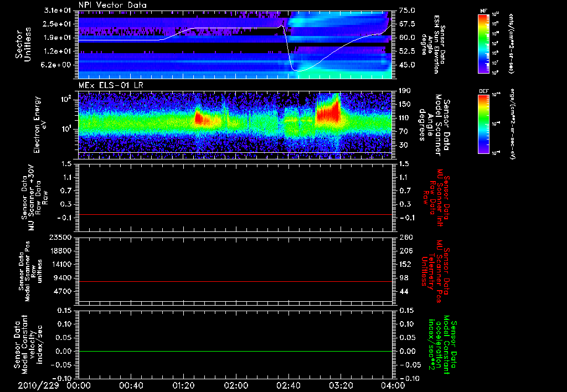Image resolution: width=567 pixels, height=392 pixels.
Task: Click the 9400 scanner position tick value
Action: click(64, 278)
